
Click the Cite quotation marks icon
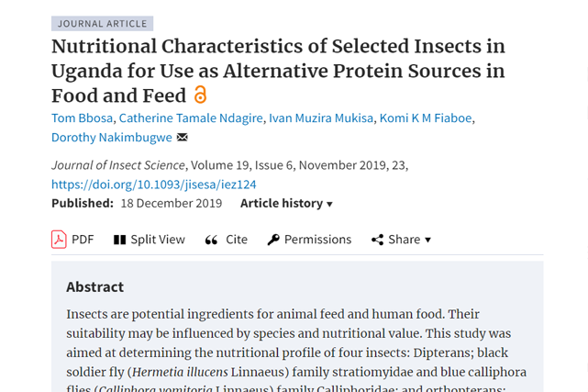tap(211, 240)
